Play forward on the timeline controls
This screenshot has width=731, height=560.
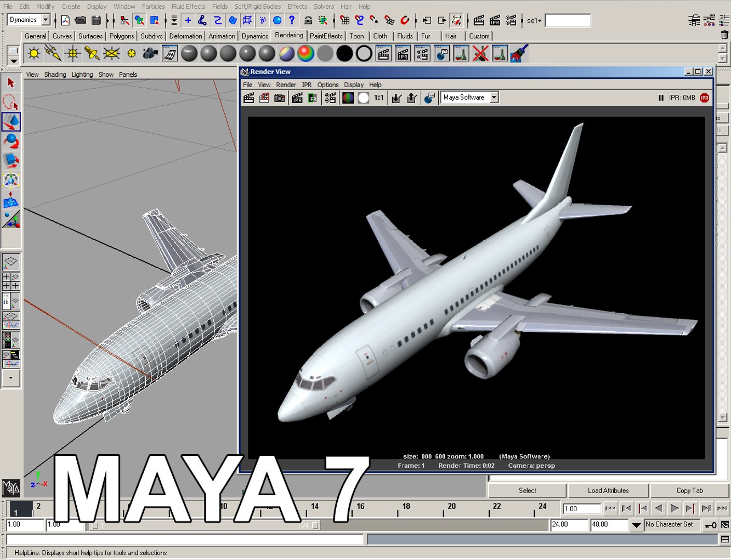674,509
